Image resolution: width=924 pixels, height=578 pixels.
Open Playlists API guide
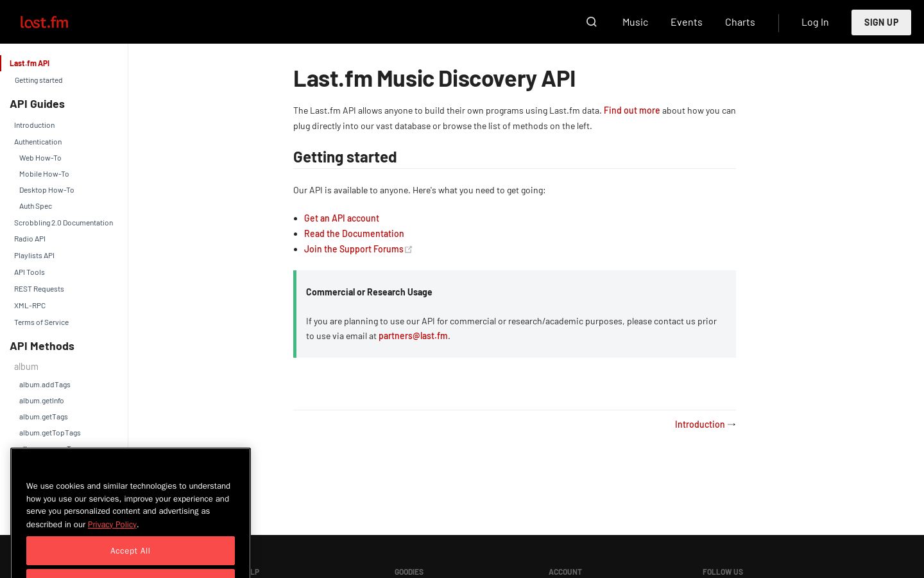click(34, 256)
